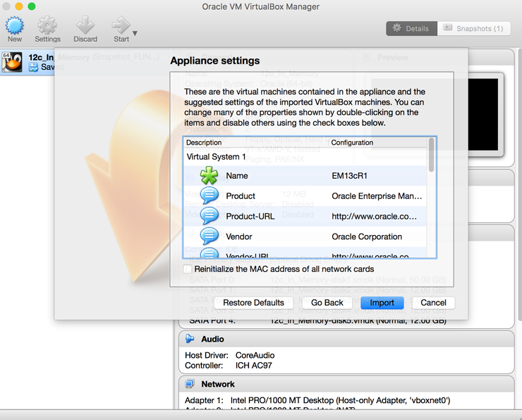
Task: Select the Oracle Enterprise Man... product value
Action: tap(377, 196)
